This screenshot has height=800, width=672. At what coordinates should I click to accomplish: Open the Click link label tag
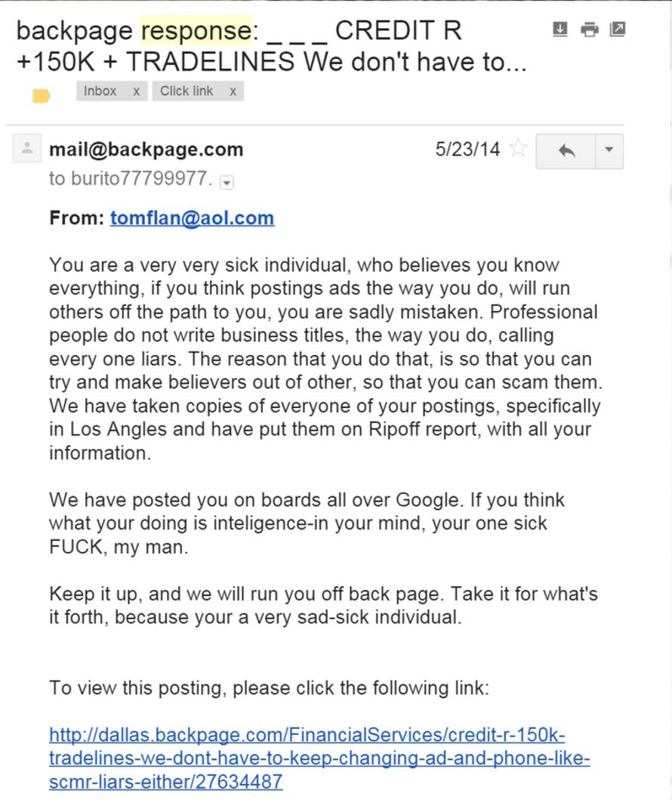tap(186, 91)
